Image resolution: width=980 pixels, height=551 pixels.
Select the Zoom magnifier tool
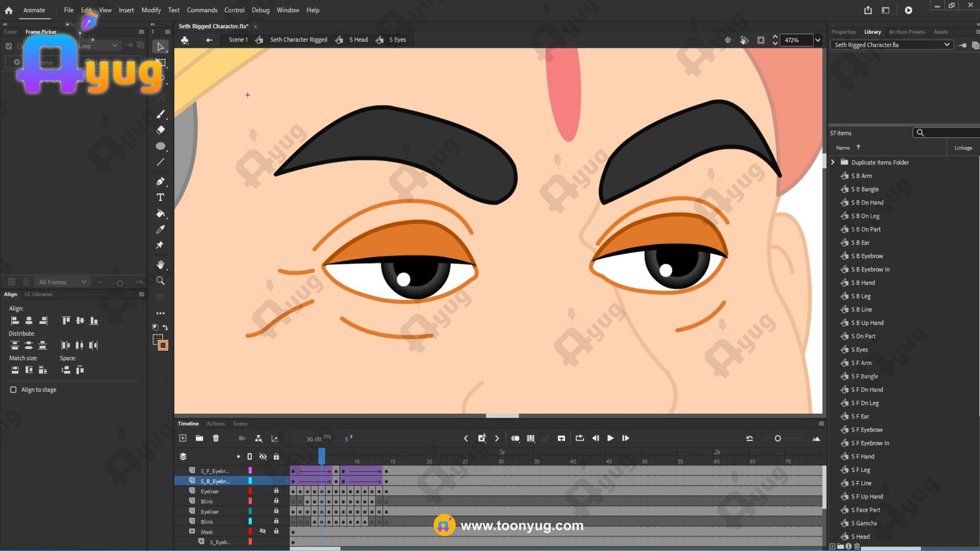click(x=160, y=280)
